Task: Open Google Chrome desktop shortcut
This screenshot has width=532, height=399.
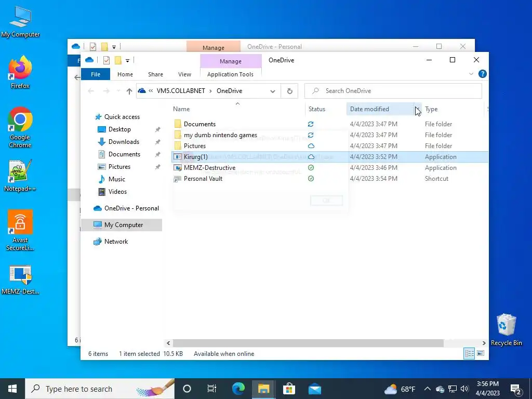Action: coord(20,127)
